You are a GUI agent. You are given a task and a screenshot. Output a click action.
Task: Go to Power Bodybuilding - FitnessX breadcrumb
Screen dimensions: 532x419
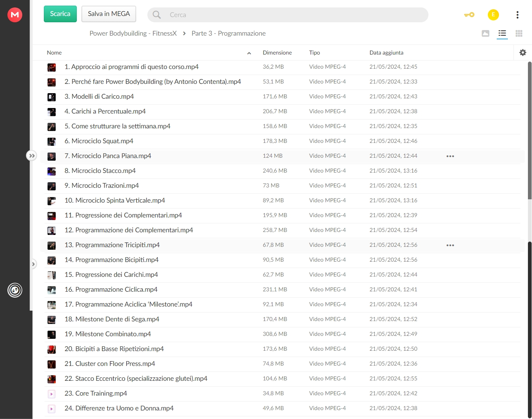point(133,33)
